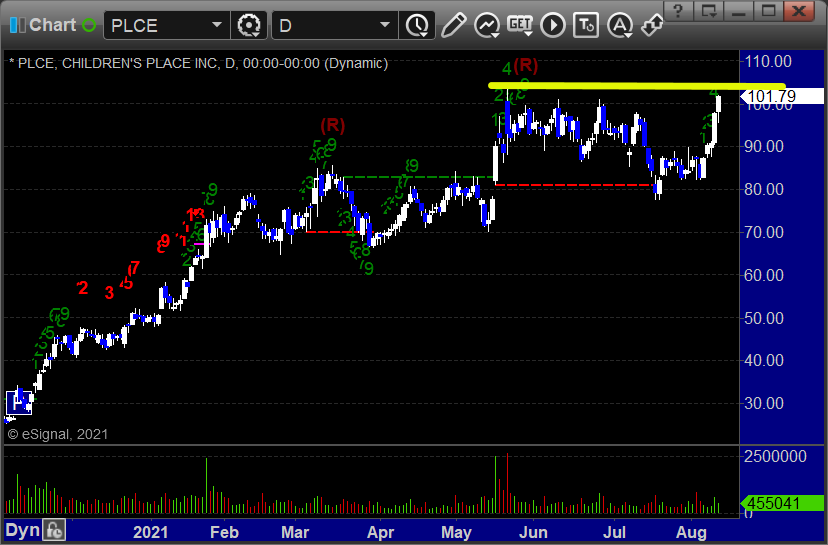This screenshot has height=545, width=828.
Task: Click the Feb time axis label
Action: click(x=224, y=532)
